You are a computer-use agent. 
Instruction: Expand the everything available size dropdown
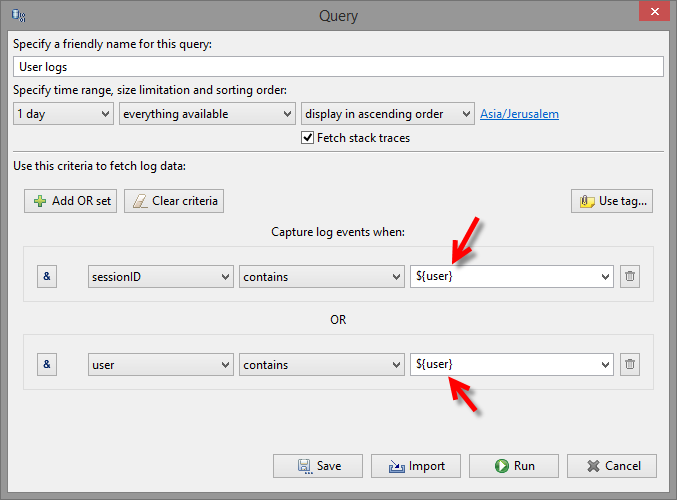[207, 114]
